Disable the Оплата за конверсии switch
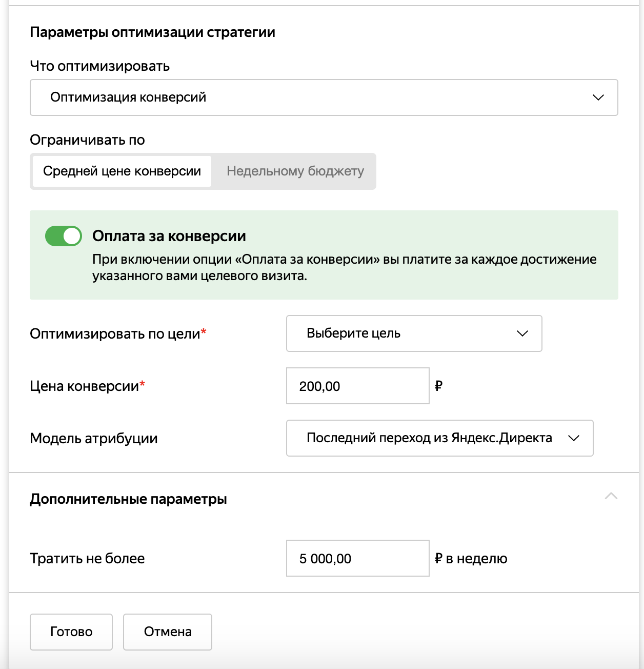This screenshot has width=644, height=669. 64,237
